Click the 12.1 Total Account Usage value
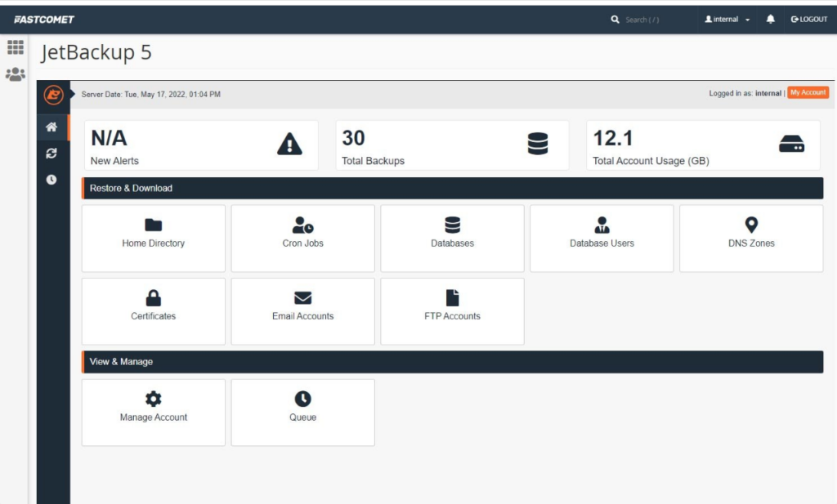 [613, 139]
